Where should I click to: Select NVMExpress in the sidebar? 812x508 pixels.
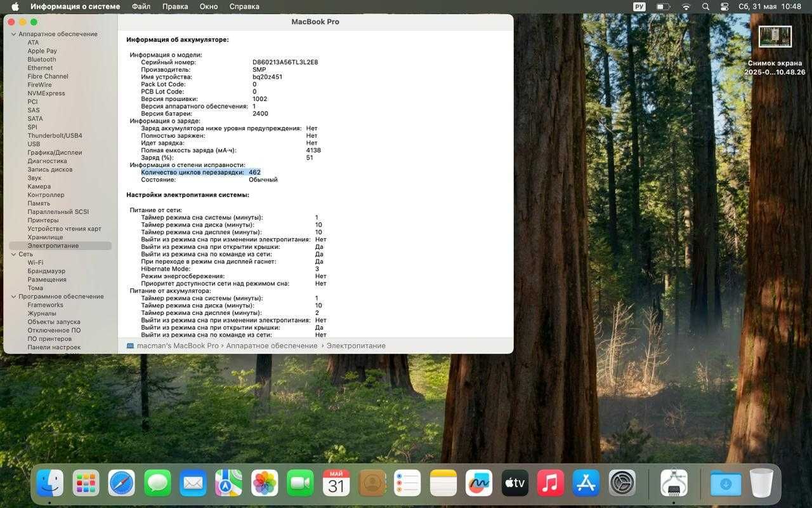coord(46,93)
